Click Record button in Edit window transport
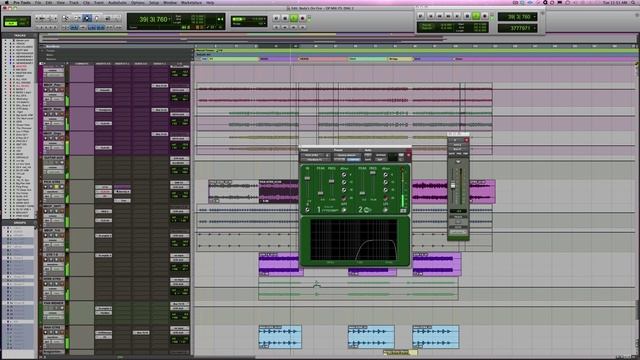Viewport: 640px width, 360px height. [302, 18]
